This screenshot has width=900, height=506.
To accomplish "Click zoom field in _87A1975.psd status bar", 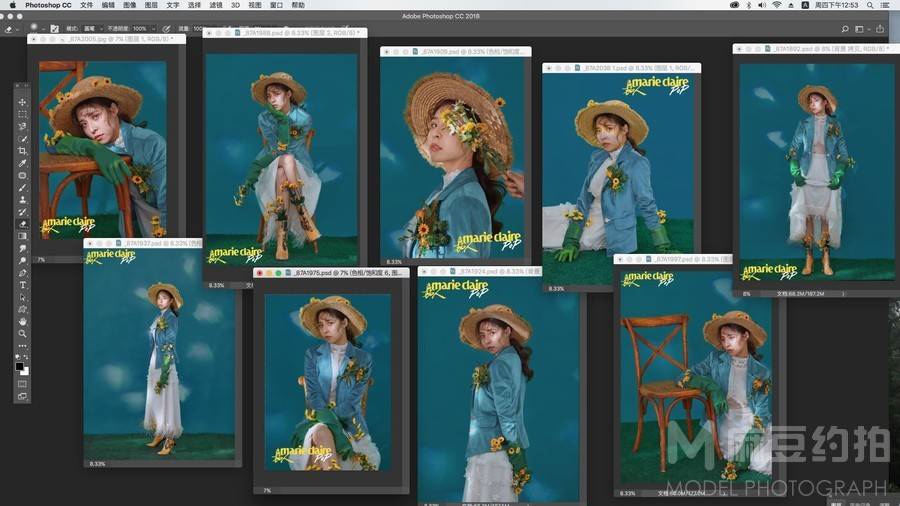I will click(x=267, y=491).
